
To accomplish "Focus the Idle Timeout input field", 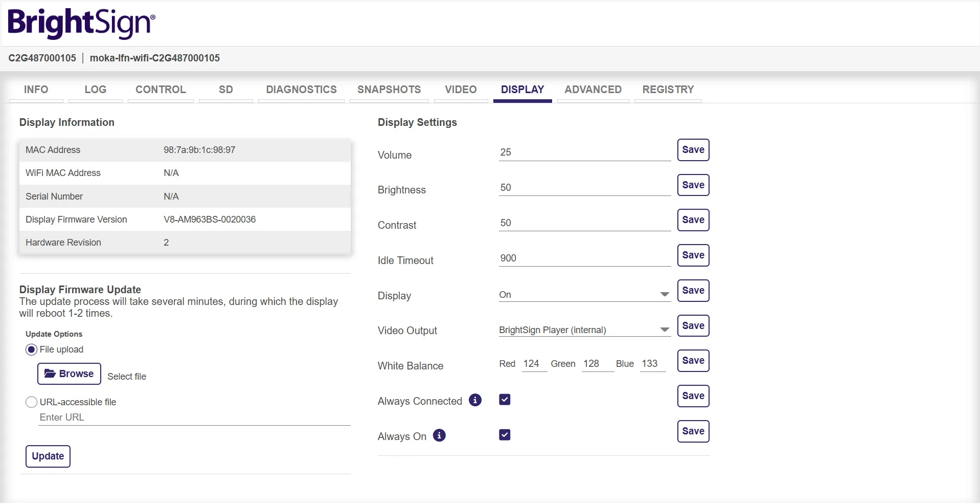I will pos(584,258).
